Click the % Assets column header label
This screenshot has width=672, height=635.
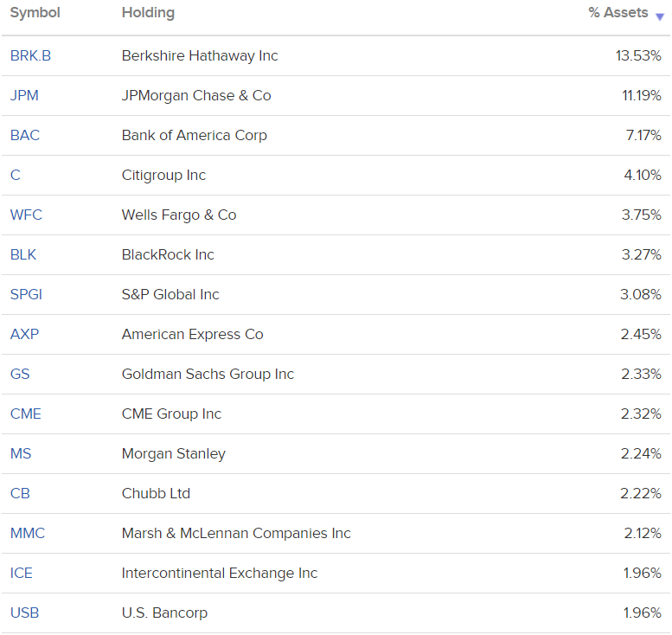[x=618, y=13]
